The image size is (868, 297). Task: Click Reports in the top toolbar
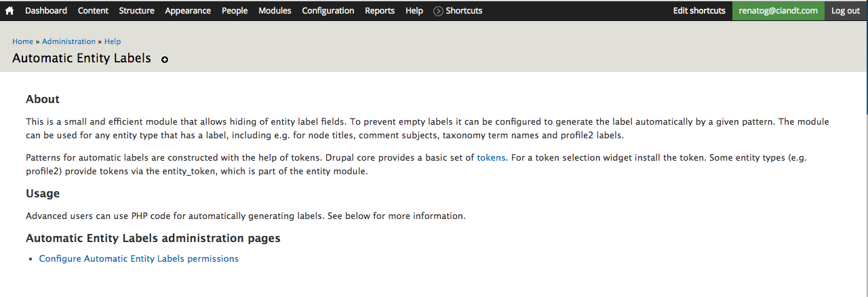[380, 11]
